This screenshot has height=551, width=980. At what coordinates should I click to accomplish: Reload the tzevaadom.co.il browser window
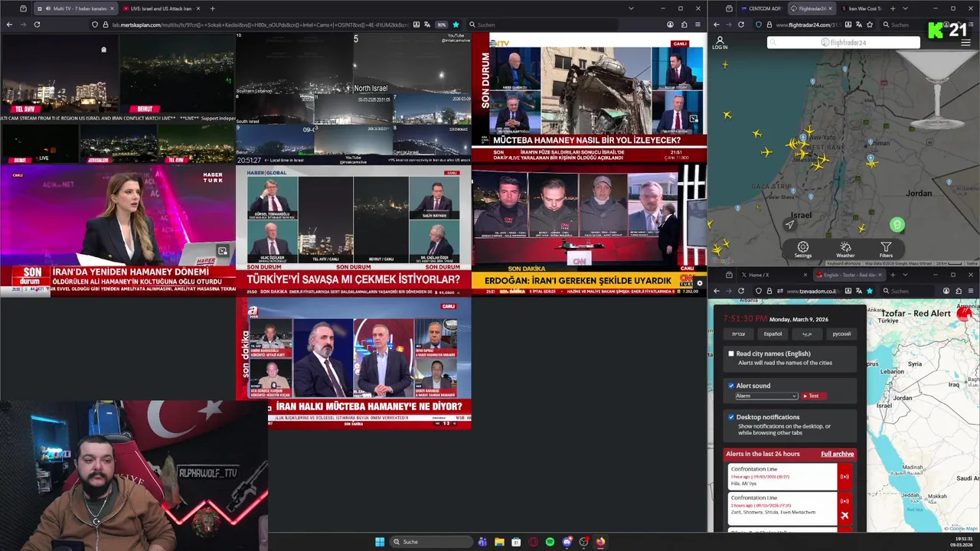(x=740, y=291)
